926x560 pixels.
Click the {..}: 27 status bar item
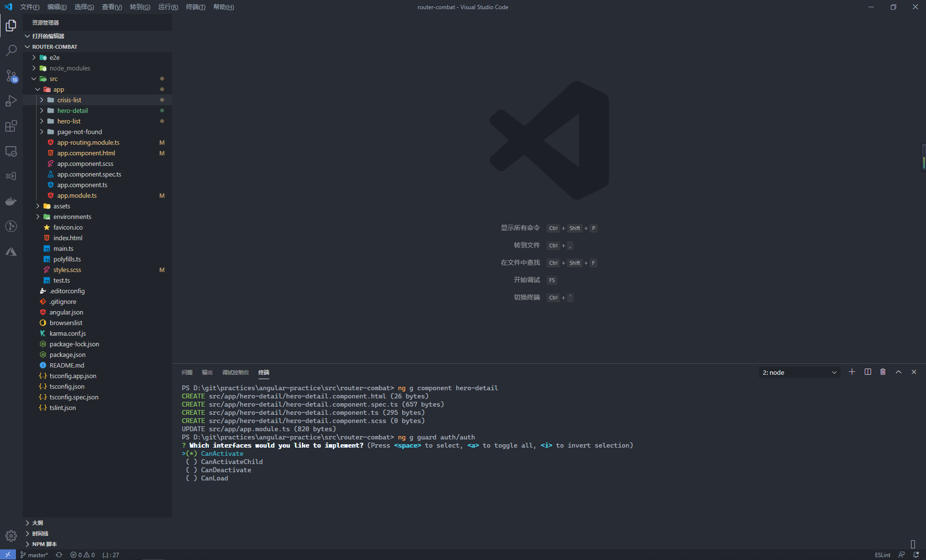(x=110, y=555)
